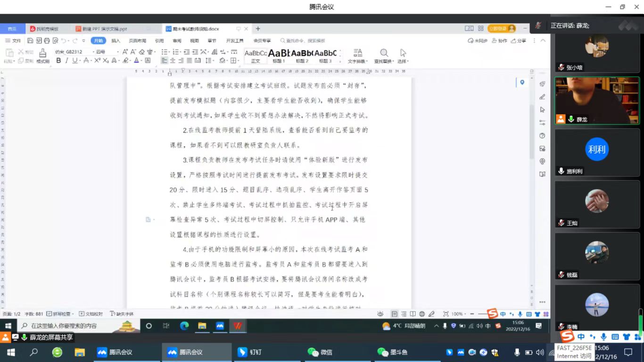This screenshot has height=362, width=644.
Task: Open the font size dropdown showing 四号
Action: [107, 52]
